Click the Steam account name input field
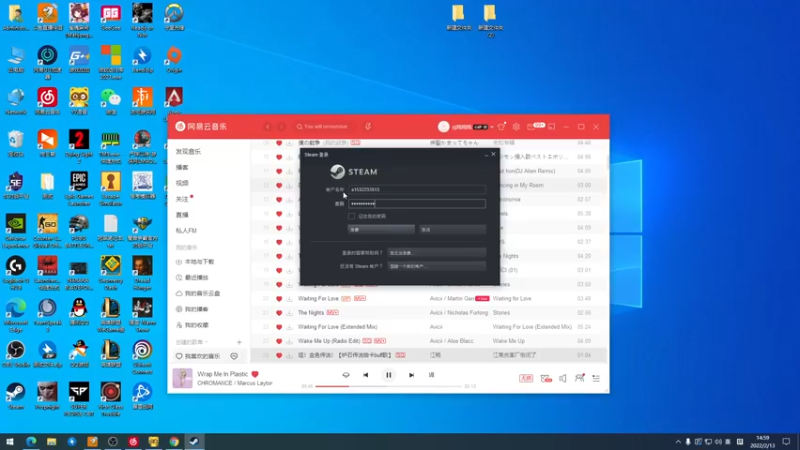 pyautogui.click(x=417, y=190)
